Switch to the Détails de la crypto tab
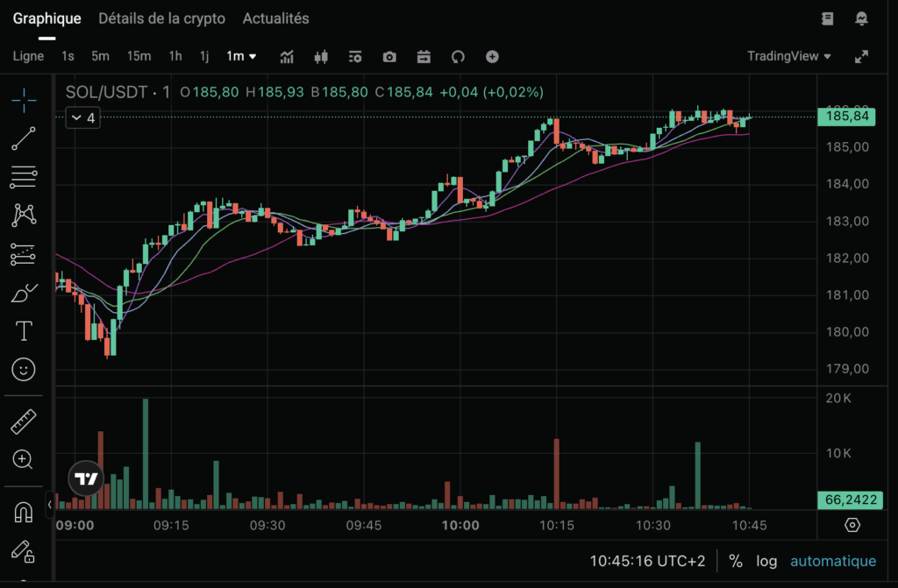The width and height of the screenshot is (898, 588). [161, 18]
